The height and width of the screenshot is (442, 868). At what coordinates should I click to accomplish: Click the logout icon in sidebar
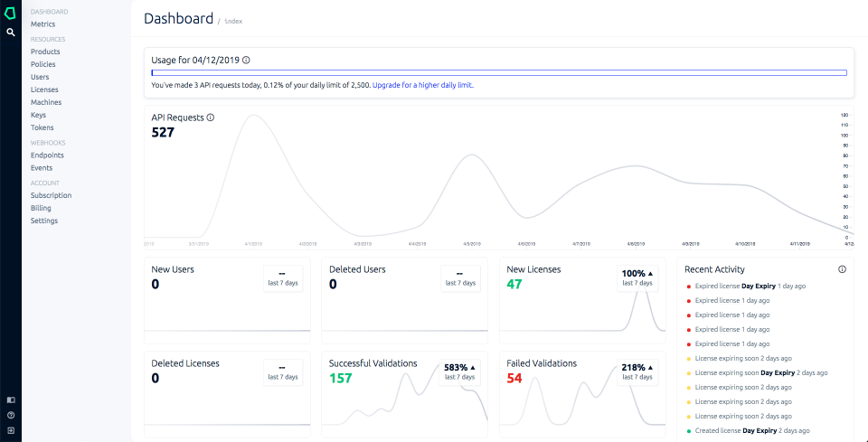(11, 429)
